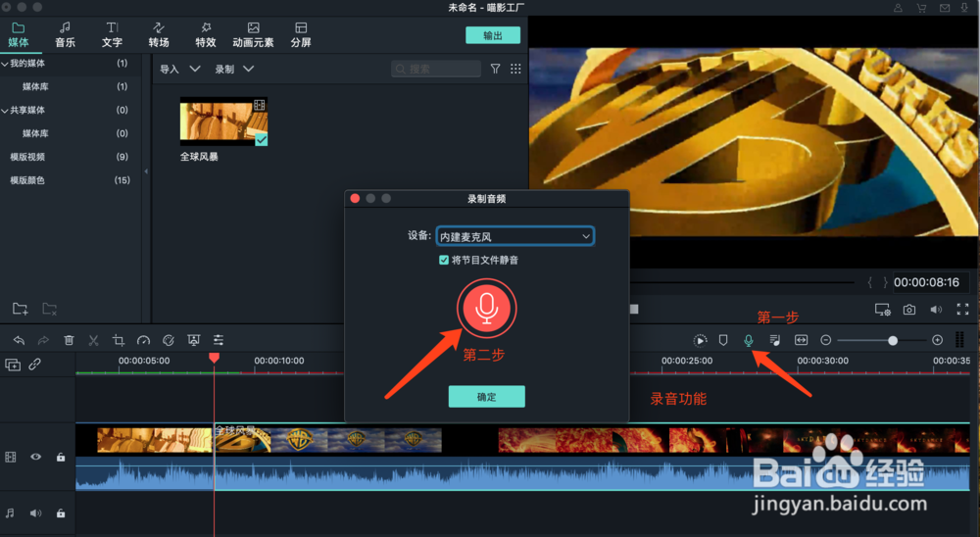The image size is (980, 537).
Task: Undo the last edit
Action: 19,340
